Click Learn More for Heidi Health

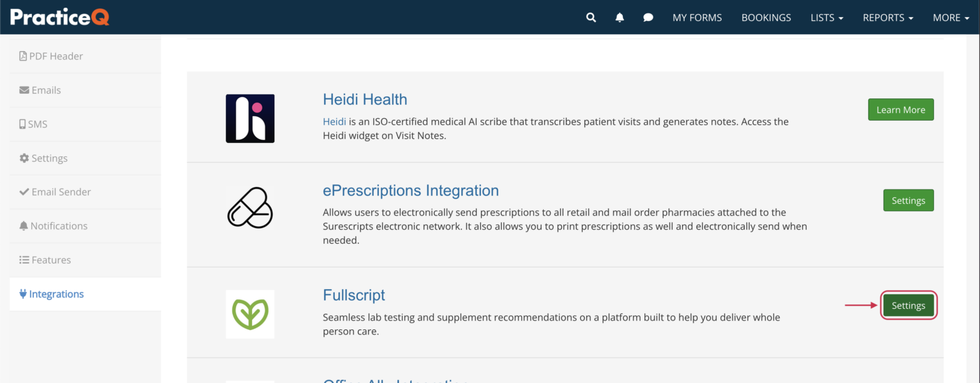pos(900,109)
